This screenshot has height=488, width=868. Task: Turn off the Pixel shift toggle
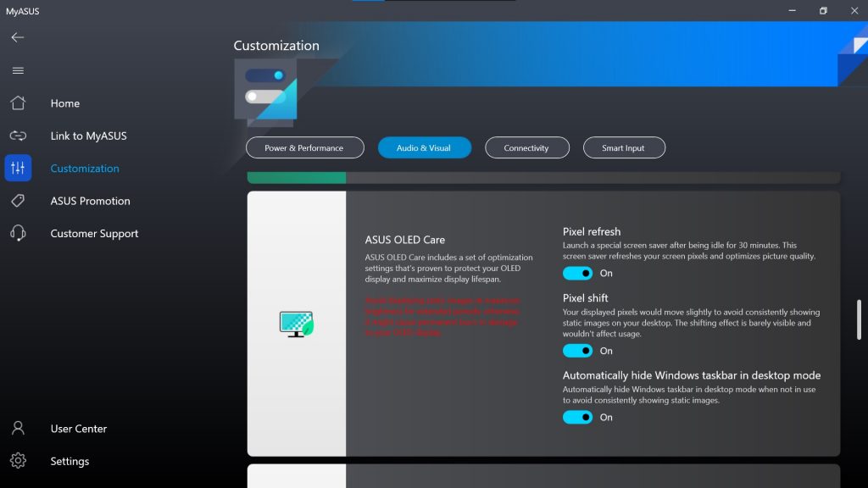577,351
